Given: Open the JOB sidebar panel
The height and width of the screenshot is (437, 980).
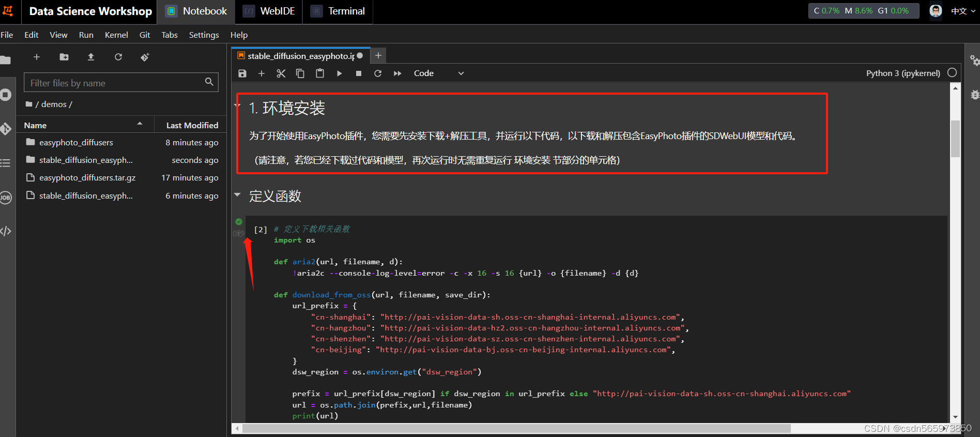Looking at the screenshot, I should click(x=6, y=198).
